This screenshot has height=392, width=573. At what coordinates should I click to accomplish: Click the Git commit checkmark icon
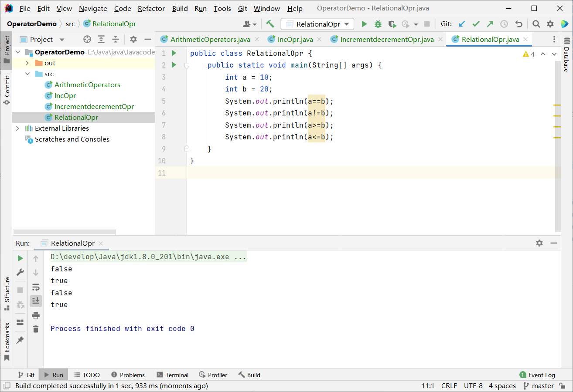click(476, 24)
